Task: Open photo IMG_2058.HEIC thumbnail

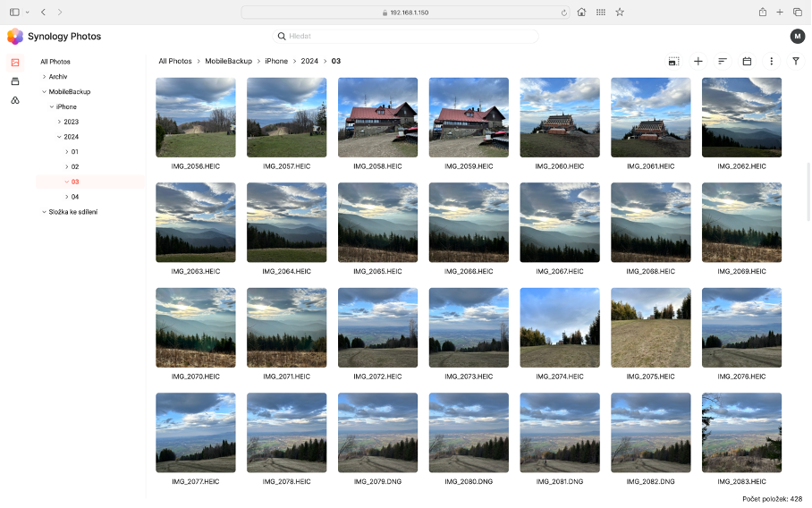Action: (378, 117)
